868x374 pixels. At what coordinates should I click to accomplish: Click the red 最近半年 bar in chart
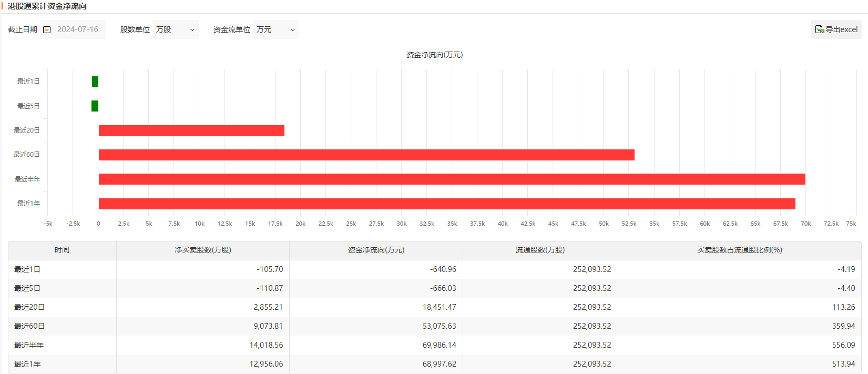[x=452, y=179]
